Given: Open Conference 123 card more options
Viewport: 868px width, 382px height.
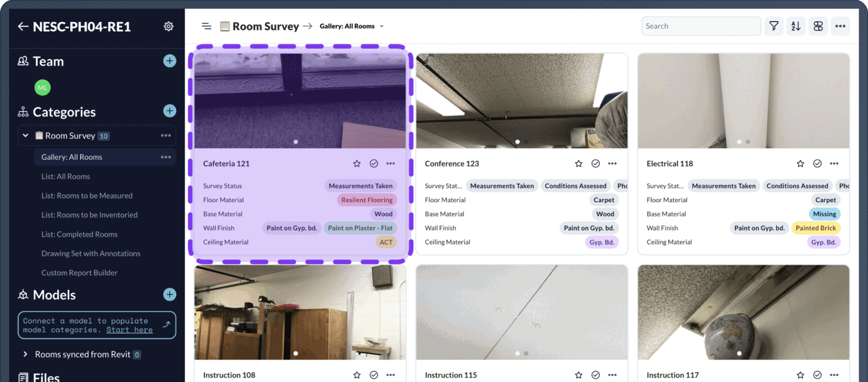Looking at the screenshot, I should [612, 163].
